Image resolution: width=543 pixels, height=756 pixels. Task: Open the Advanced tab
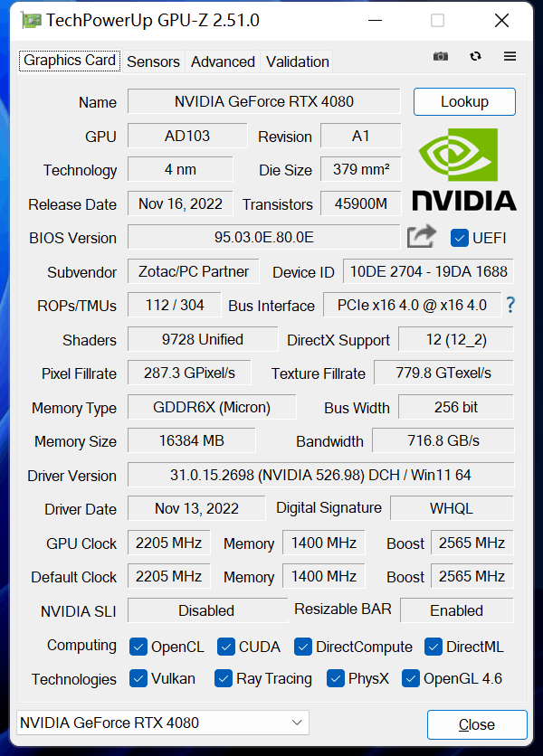[223, 61]
